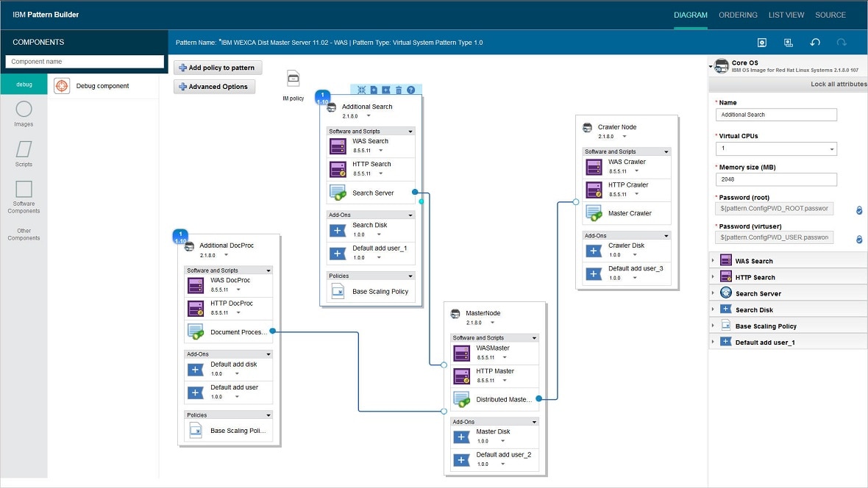Image resolution: width=868 pixels, height=488 pixels.
Task: Click lock icon beside Password (root) field
Action: (859, 210)
